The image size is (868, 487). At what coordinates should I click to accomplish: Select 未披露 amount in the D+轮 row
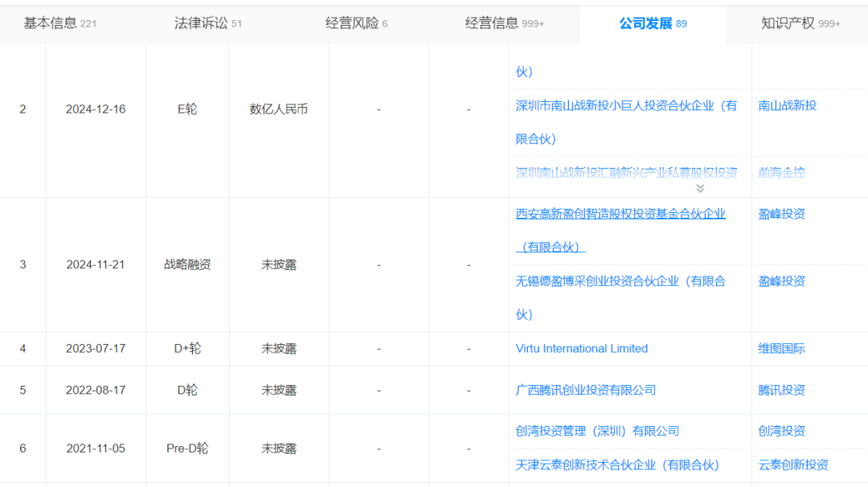click(x=279, y=349)
